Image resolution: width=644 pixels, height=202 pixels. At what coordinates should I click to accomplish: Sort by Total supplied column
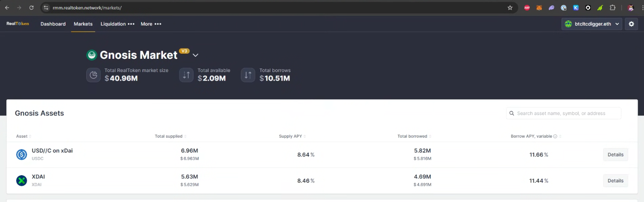170,136
